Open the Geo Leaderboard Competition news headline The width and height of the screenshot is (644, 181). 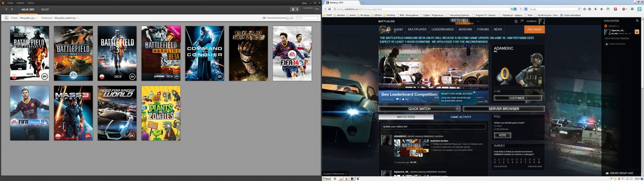coord(410,94)
